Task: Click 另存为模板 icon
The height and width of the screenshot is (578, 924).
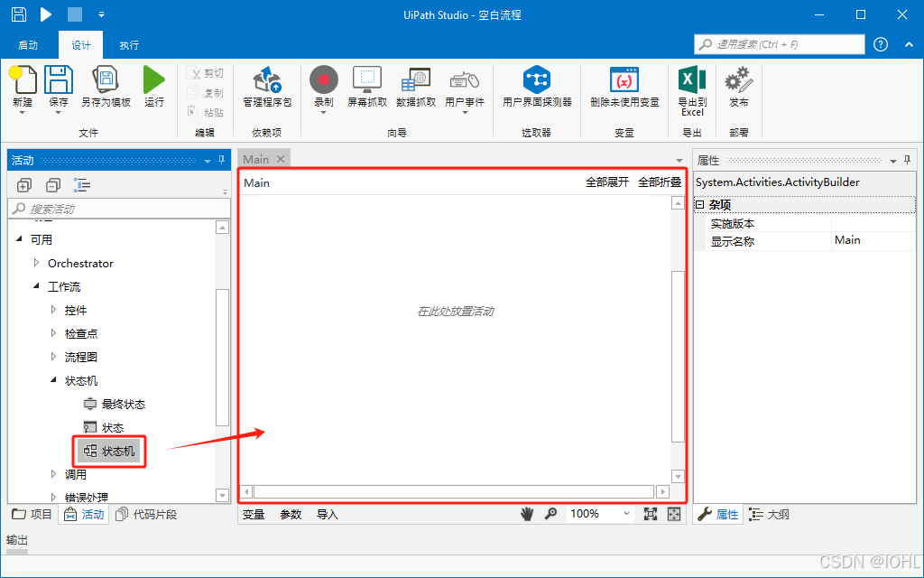Action: tap(106, 79)
